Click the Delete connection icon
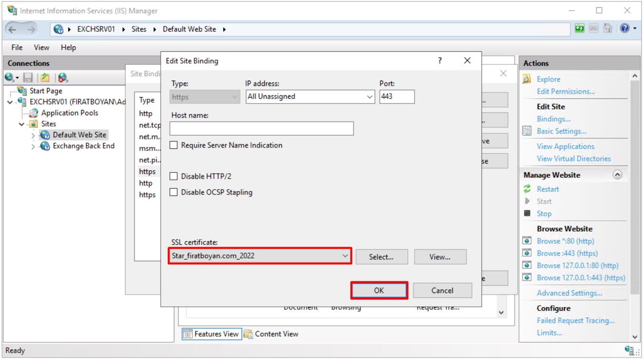The height and width of the screenshot is (359, 644). (62, 77)
